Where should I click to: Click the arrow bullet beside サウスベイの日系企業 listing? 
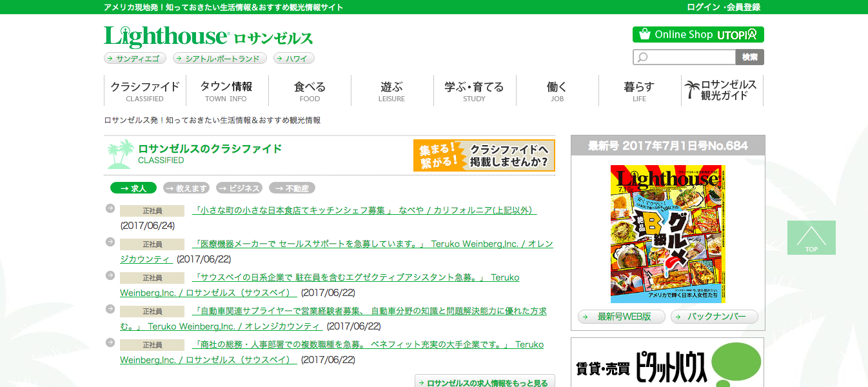tap(110, 275)
